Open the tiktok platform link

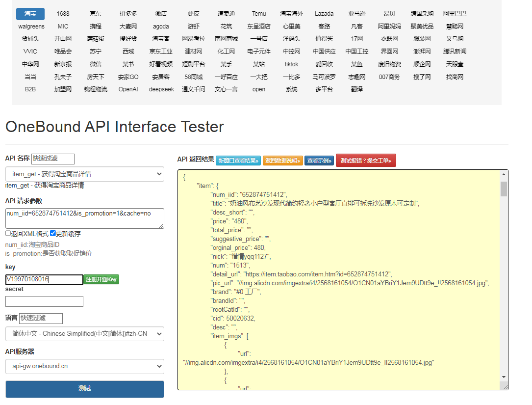tap(291, 64)
